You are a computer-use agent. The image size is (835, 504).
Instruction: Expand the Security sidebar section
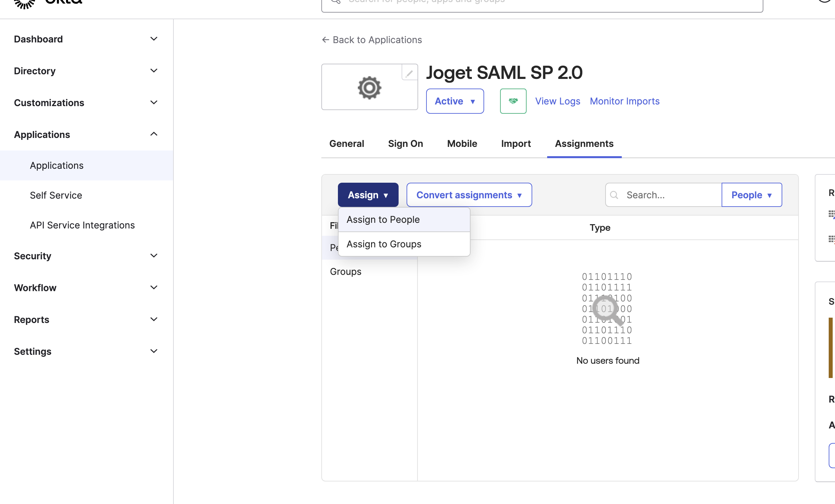(x=154, y=256)
